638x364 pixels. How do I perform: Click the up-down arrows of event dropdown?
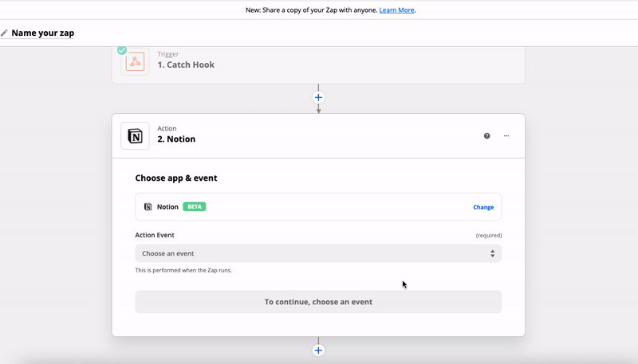point(492,253)
